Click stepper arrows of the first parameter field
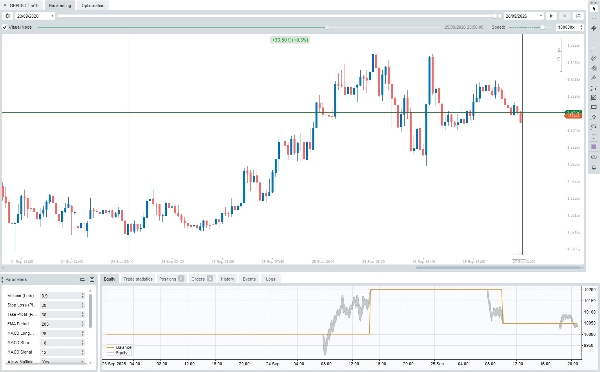Screen dimensions: 600x372 82,296
